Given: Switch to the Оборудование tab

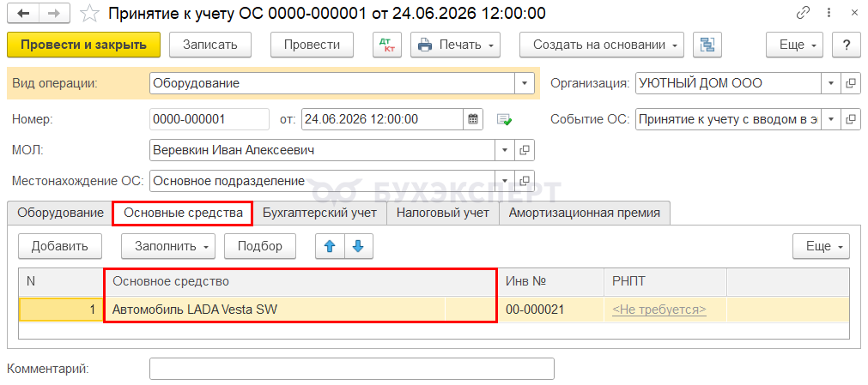Looking at the screenshot, I should [60, 213].
